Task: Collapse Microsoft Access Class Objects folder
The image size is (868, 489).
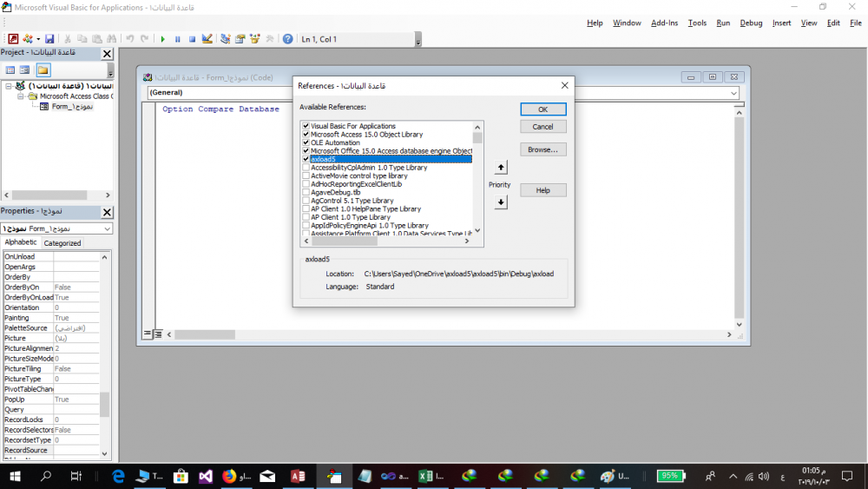Action: tap(20, 96)
